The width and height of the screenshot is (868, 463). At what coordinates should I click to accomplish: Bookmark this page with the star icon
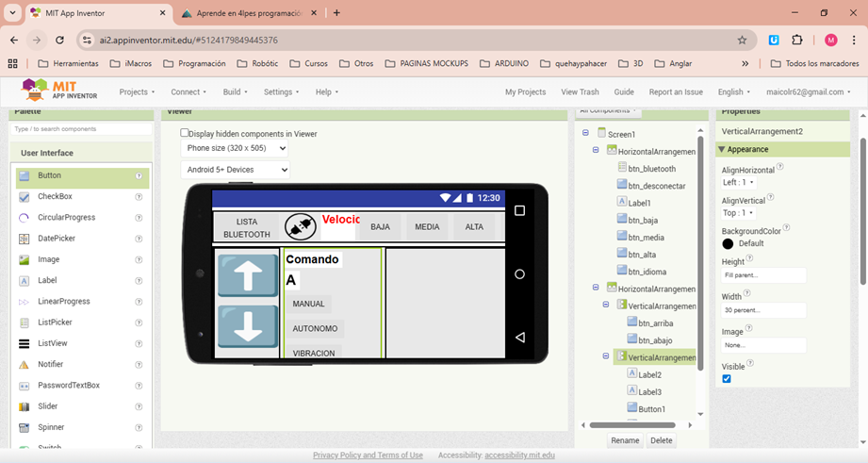pyautogui.click(x=742, y=41)
